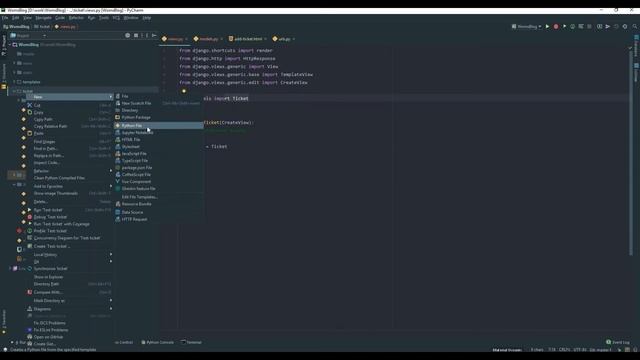Run the project with the green Run icon
The width and height of the screenshot is (640, 360).
pos(547,27)
